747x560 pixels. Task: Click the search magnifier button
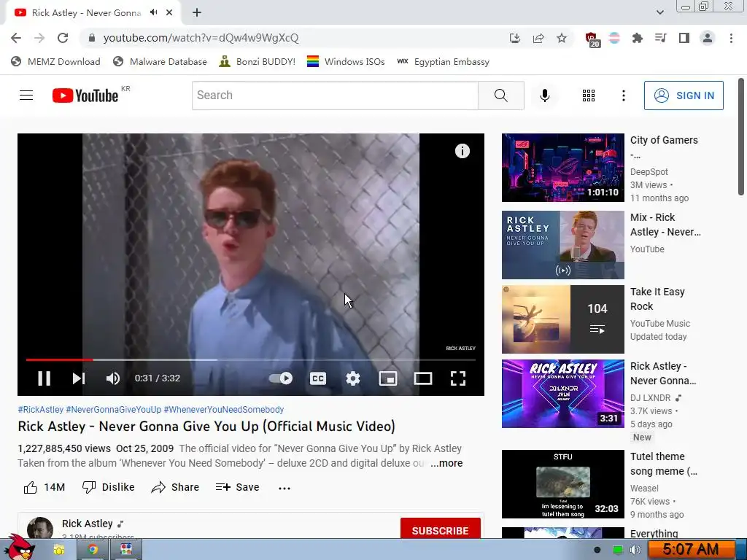click(501, 96)
